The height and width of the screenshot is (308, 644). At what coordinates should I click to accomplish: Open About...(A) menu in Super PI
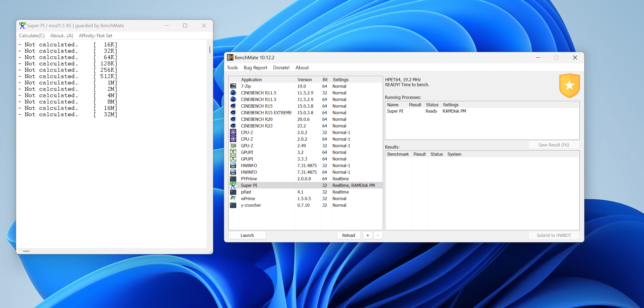pyautogui.click(x=62, y=36)
